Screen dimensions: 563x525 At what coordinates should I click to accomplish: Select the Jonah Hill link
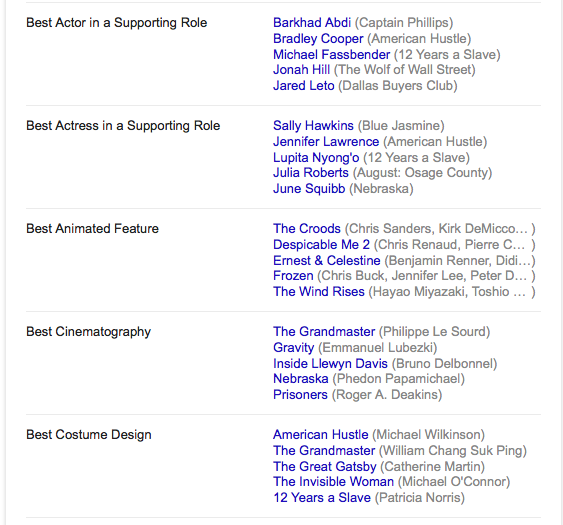[301, 70]
